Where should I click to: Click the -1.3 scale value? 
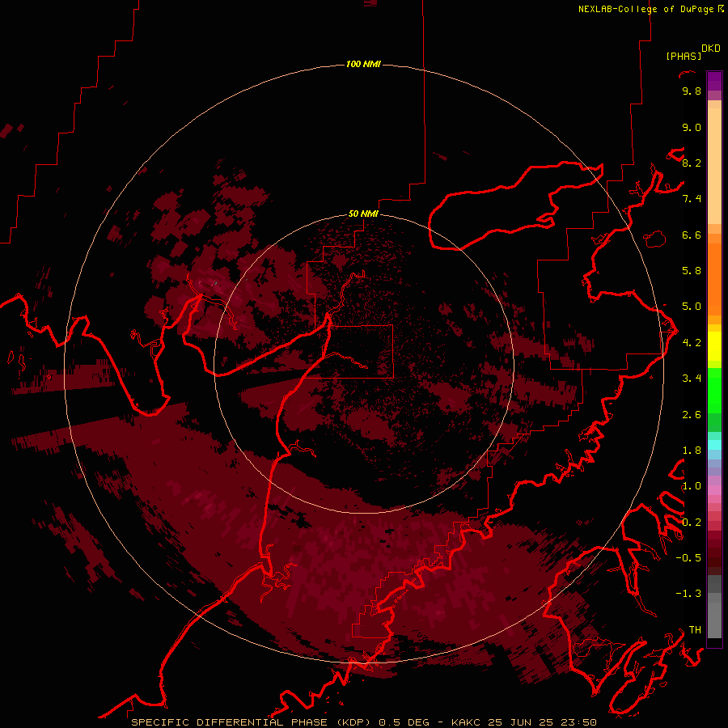coord(688,594)
